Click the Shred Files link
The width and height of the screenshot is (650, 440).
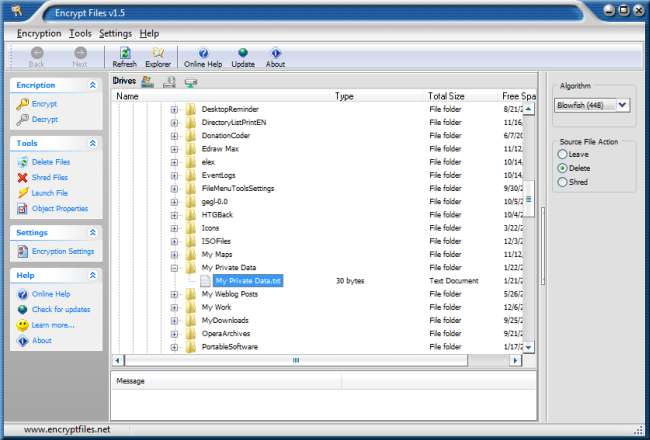(50, 177)
